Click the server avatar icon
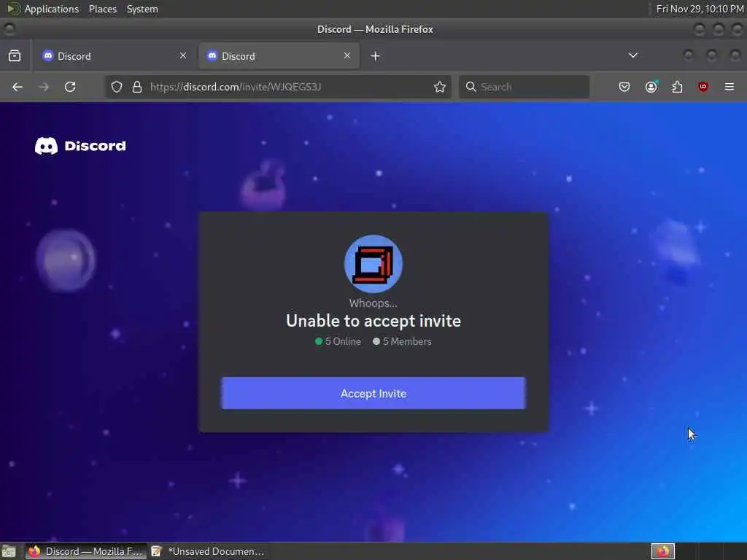747x560 pixels. (373, 264)
